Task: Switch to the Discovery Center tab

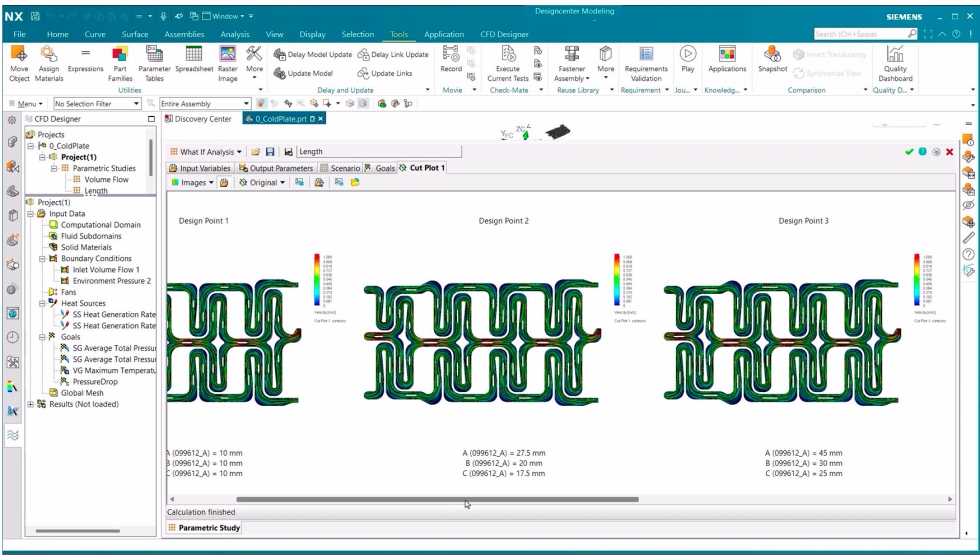Action: click(x=198, y=119)
